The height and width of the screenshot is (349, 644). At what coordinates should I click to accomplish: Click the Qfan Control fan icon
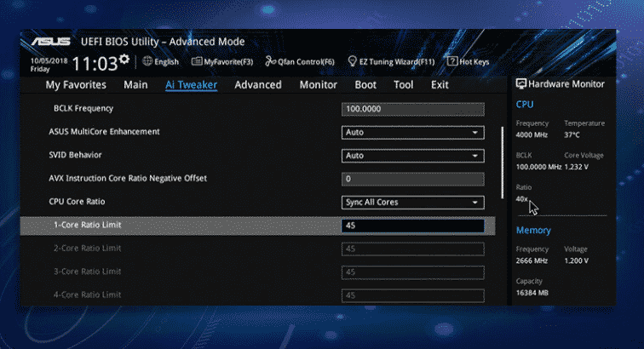[270, 61]
